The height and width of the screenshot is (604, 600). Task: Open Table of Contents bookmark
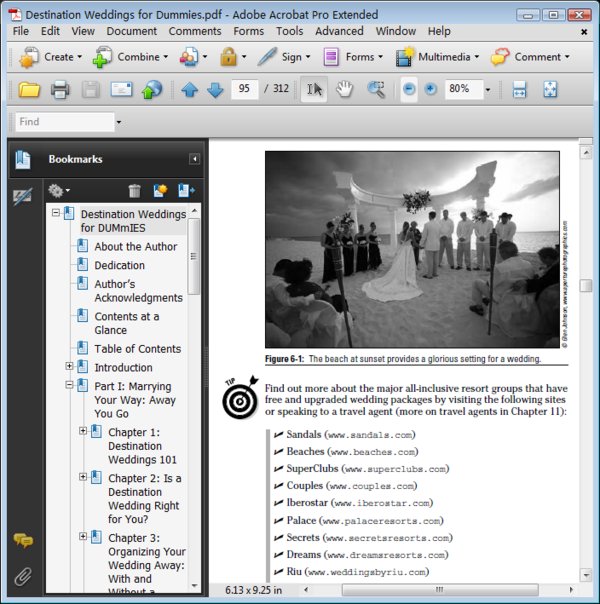coord(137,349)
